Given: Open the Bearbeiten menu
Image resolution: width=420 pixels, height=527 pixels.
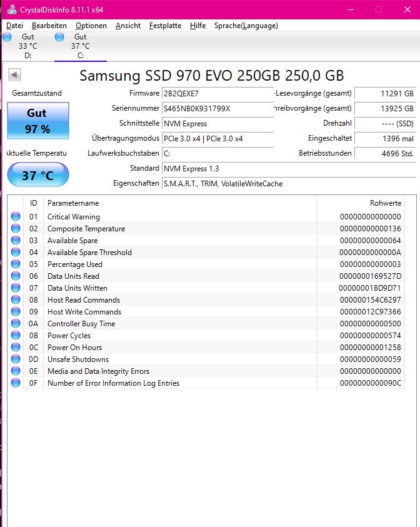Looking at the screenshot, I should point(49,26).
